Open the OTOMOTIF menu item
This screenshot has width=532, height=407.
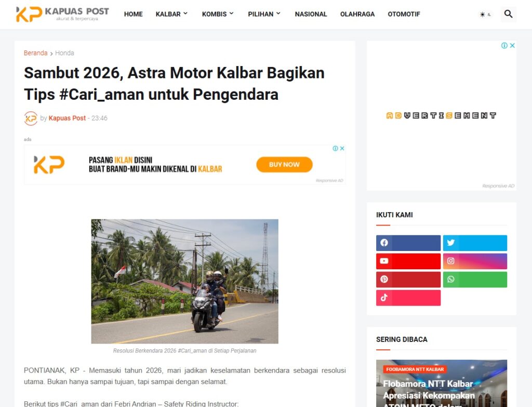point(404,14)
